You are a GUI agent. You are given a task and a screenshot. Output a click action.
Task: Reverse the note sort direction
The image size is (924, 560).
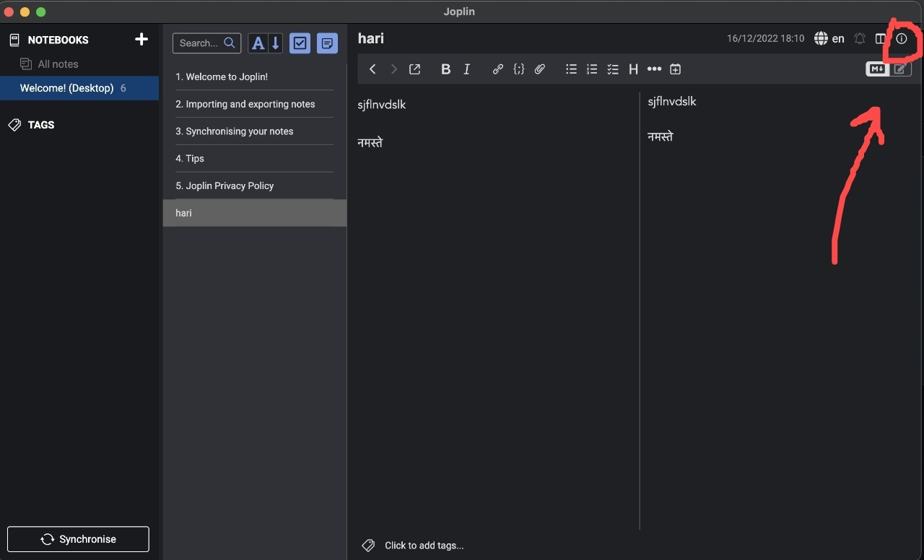[x=275, y=43]
